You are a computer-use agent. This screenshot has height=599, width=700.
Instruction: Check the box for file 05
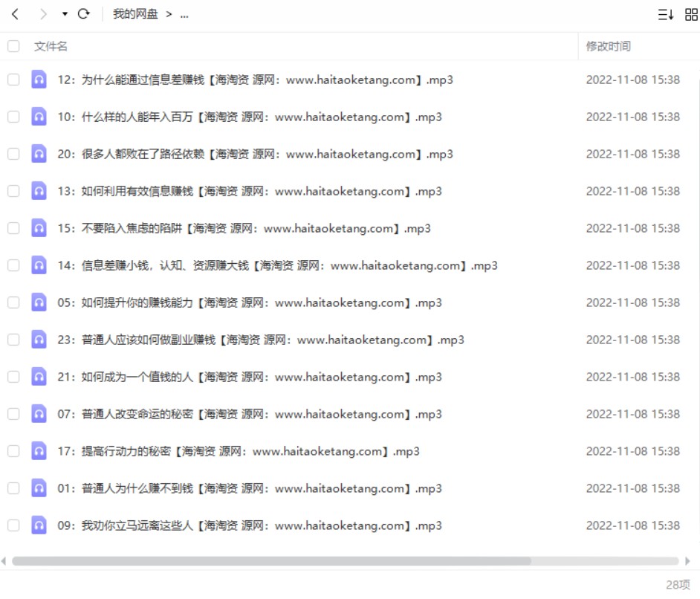(13, 302)
